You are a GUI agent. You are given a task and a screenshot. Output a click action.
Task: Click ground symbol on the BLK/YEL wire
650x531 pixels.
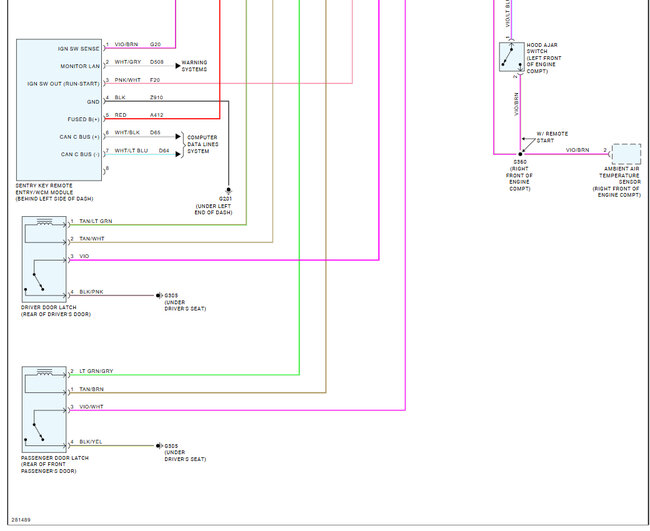159,446
